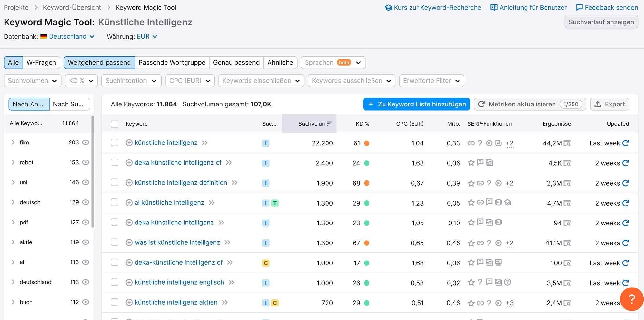Check the select-all checkbox in the table header
The height and width of the screenshot is (320, 644).
click(x=115, y=123)
